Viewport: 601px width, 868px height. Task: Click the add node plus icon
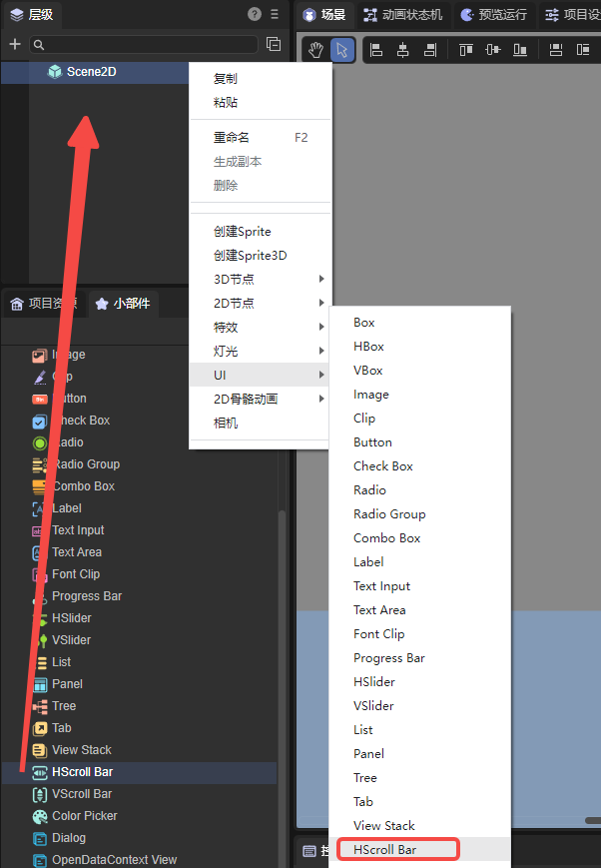[x=14, y=44]
